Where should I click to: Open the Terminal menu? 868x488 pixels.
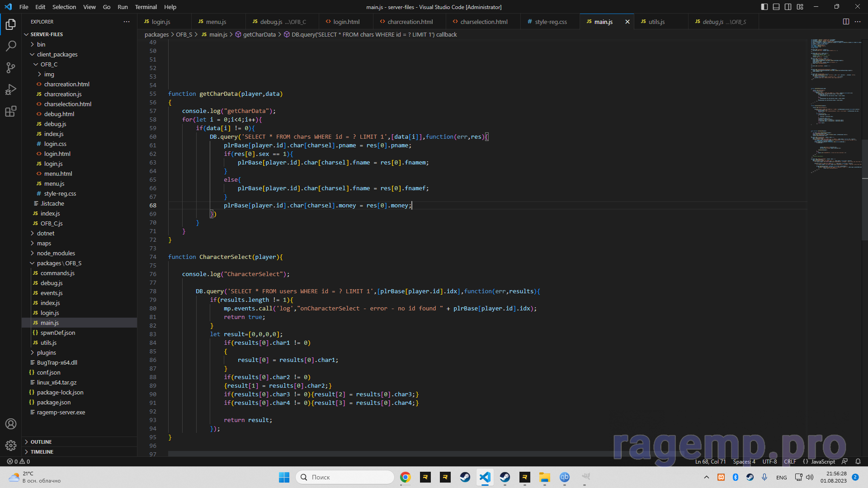[x=146, y=7]
